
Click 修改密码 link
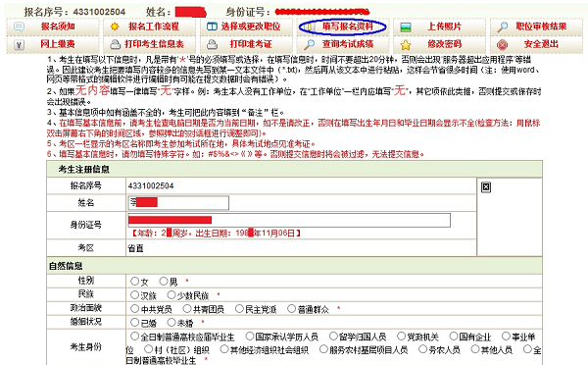(444, 44)
